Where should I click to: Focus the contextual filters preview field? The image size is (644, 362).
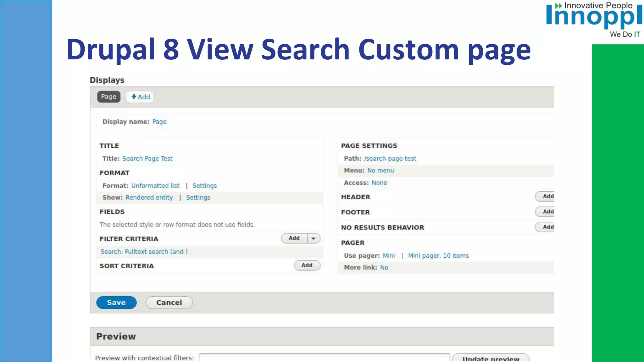pos(324,358)
